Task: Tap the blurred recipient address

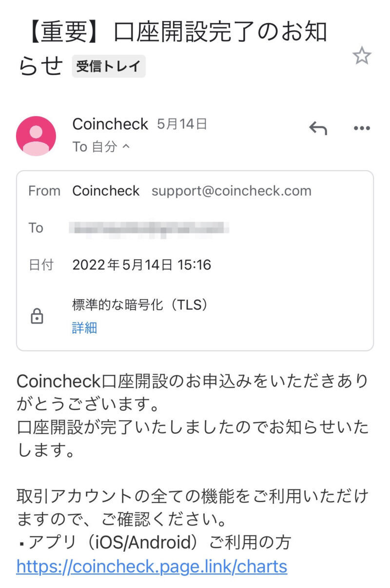Action: coord(149,228)
